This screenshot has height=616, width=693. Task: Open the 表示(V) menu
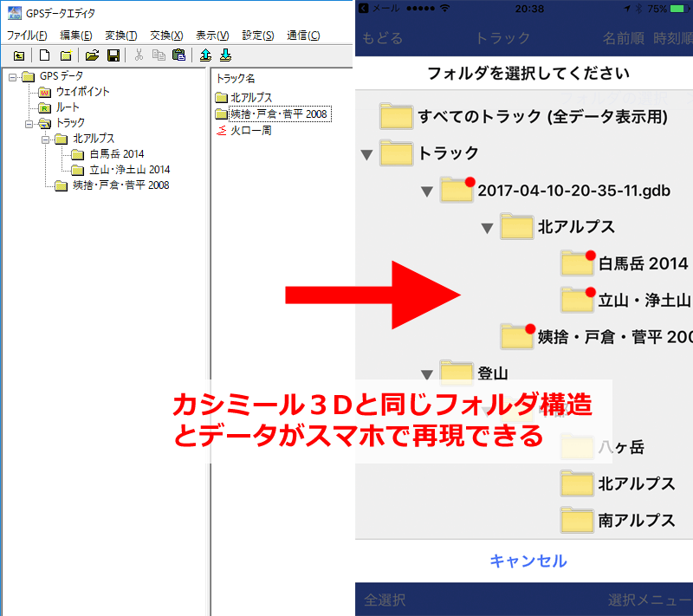212,36
